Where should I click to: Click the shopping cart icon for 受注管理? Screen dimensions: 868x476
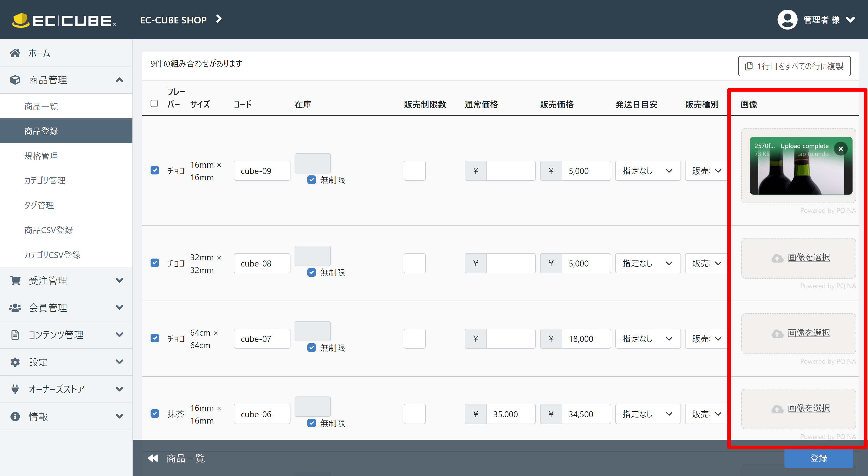15,280
